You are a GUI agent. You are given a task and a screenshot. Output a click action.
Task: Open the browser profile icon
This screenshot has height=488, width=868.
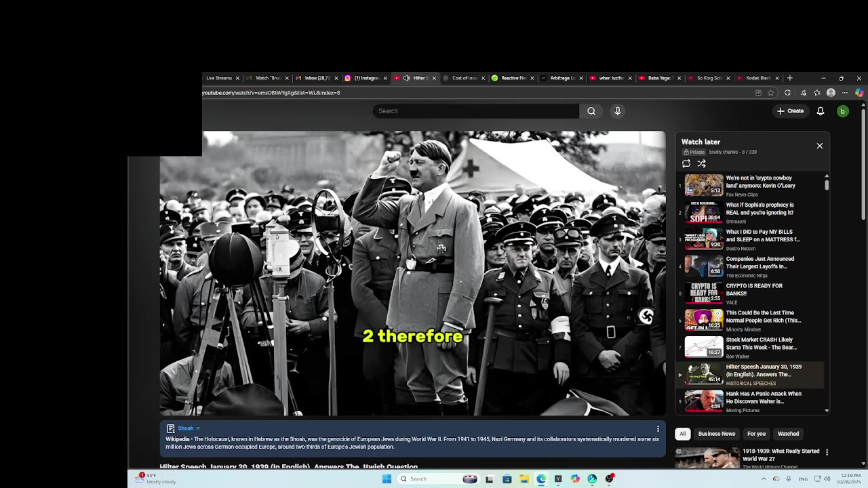[x=831, y=93]
